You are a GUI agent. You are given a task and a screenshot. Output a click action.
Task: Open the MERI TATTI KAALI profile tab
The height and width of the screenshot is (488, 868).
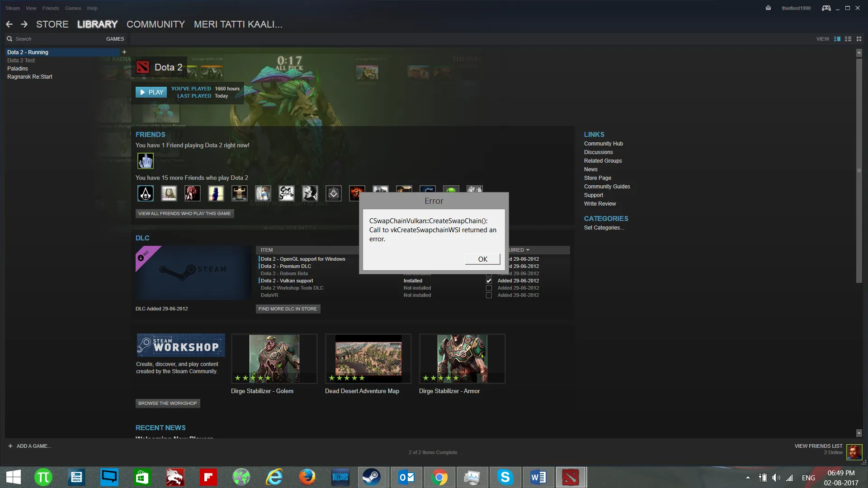[238, 24]
